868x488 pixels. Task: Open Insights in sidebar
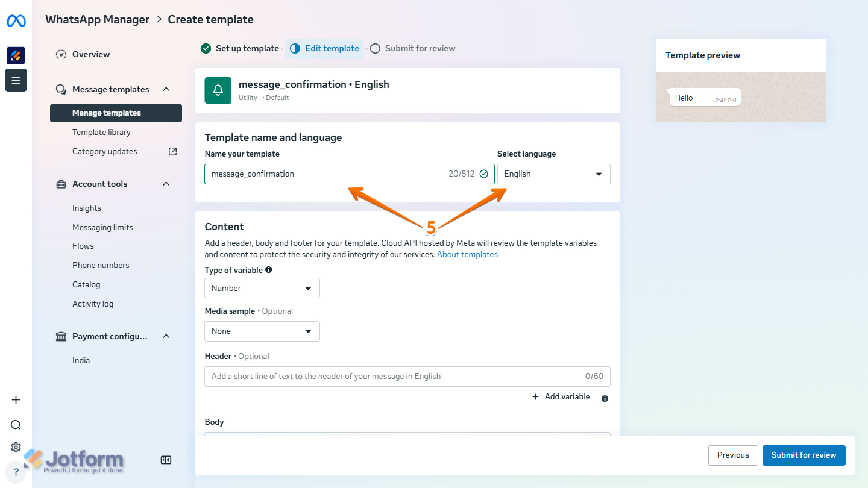(x=87, y=208)
